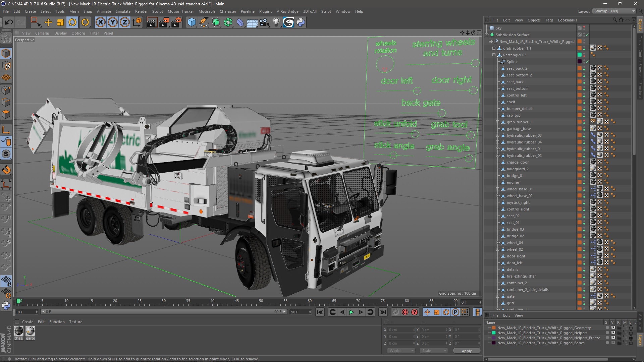Click the Autokeying button
This screenshot has height=362, width=644.
click(x=405, y=312)
